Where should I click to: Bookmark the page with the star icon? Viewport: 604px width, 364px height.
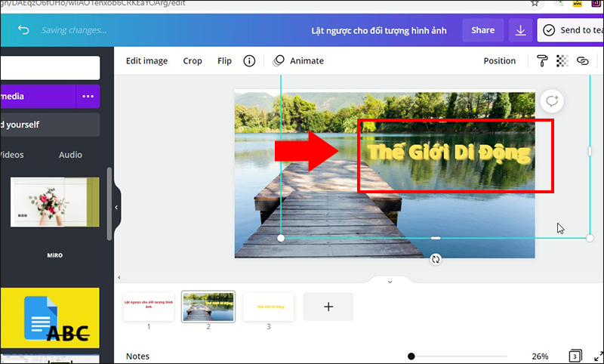point(535,3)
